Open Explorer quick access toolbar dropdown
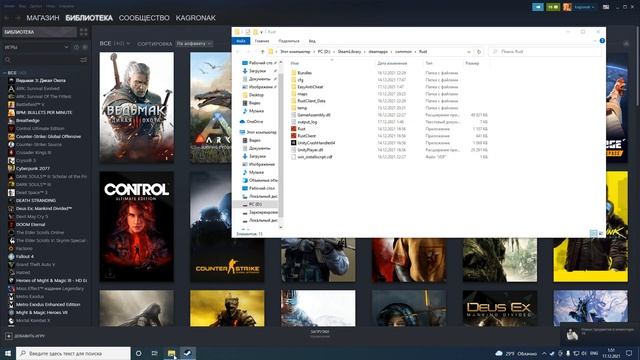 262,32
